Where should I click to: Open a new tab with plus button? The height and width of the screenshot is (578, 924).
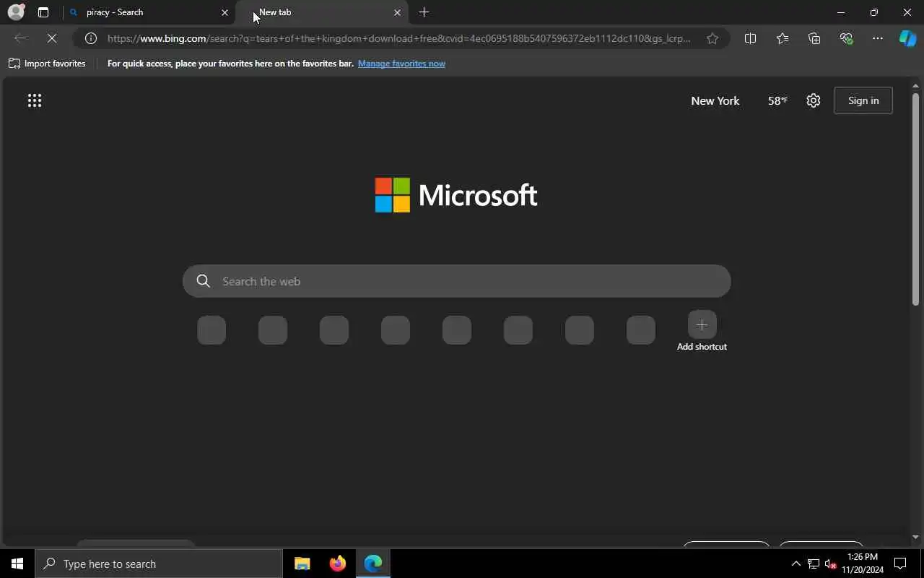click(424, 12)
